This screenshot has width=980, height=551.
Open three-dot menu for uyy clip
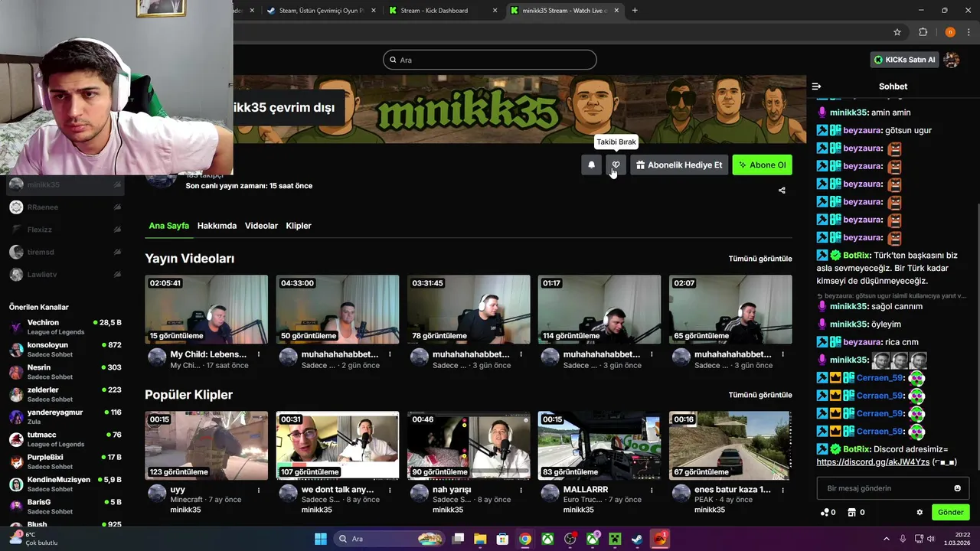[259, 490]
